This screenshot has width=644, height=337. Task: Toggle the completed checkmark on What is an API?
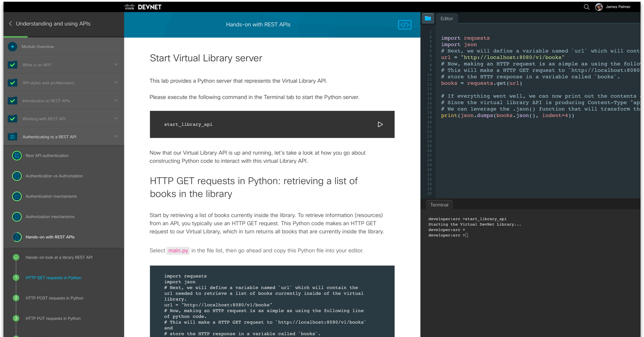pyautogui.click(x=12, y=64)
